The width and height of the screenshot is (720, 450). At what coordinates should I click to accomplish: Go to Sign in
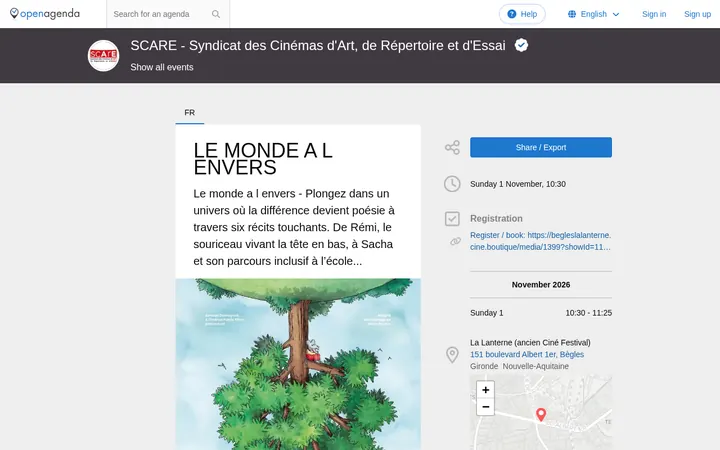[x=654, y=14]
